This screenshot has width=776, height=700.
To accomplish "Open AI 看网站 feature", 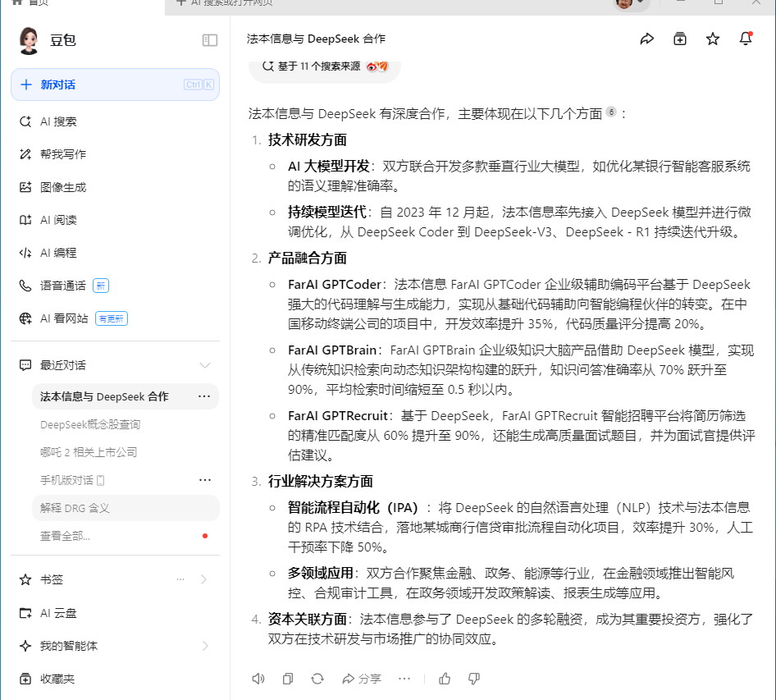I will click(64, 318).
